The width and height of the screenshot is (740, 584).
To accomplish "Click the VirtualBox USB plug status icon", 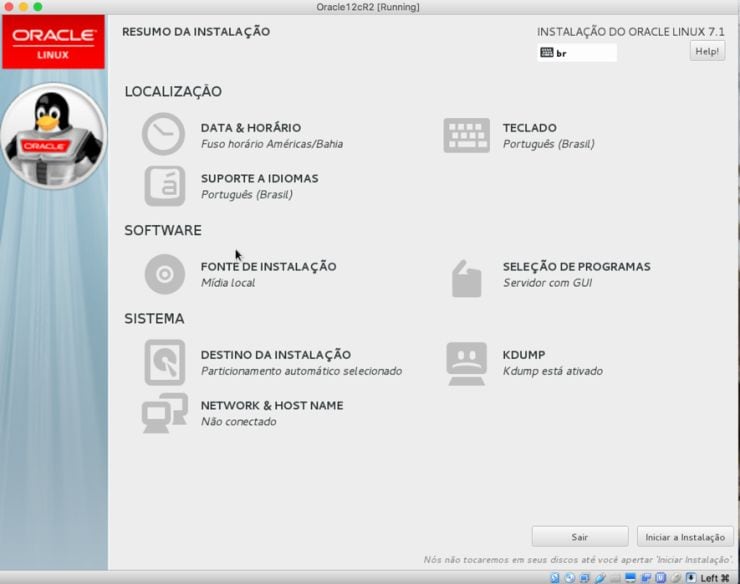I will click(600, 578).
